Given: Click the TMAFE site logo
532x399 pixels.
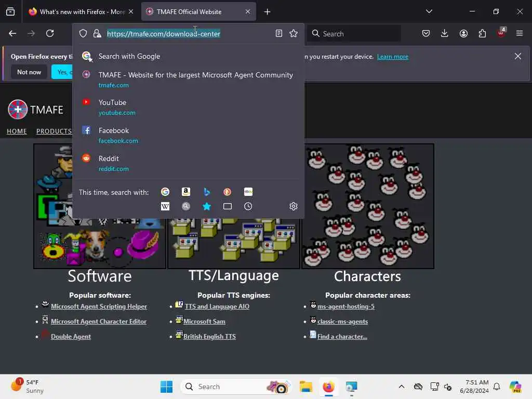Looking at the screenshot, I should coord(36,110).
